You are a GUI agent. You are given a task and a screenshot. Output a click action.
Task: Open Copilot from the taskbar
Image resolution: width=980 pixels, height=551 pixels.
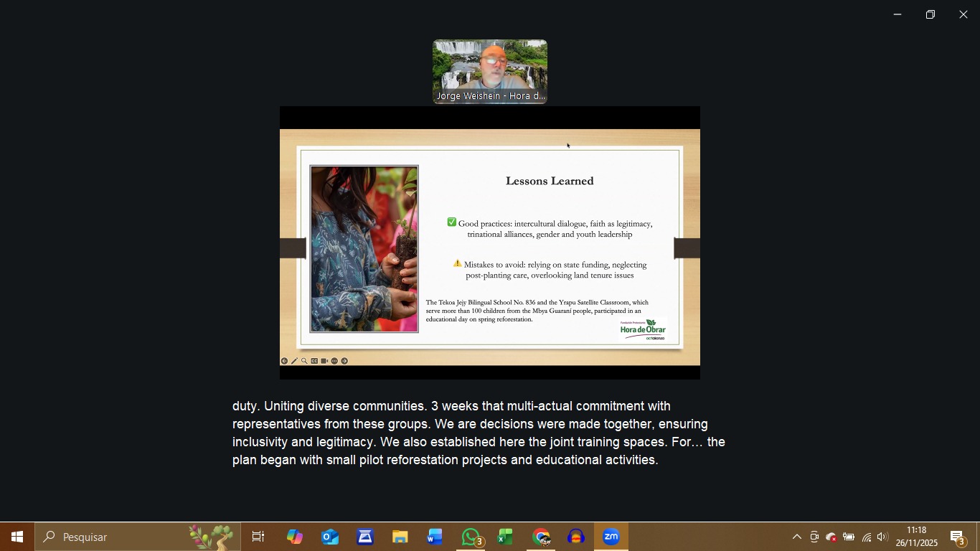[294, 537]
